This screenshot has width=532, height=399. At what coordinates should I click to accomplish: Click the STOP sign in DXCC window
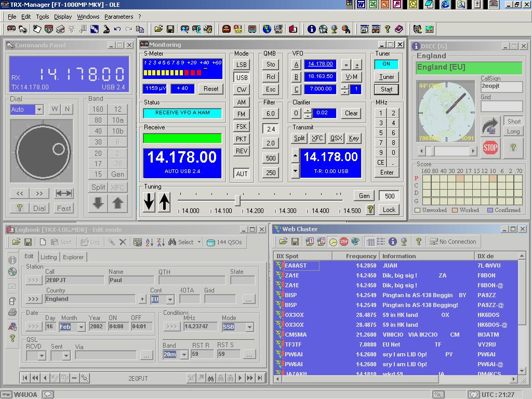[x=490, y=148]
